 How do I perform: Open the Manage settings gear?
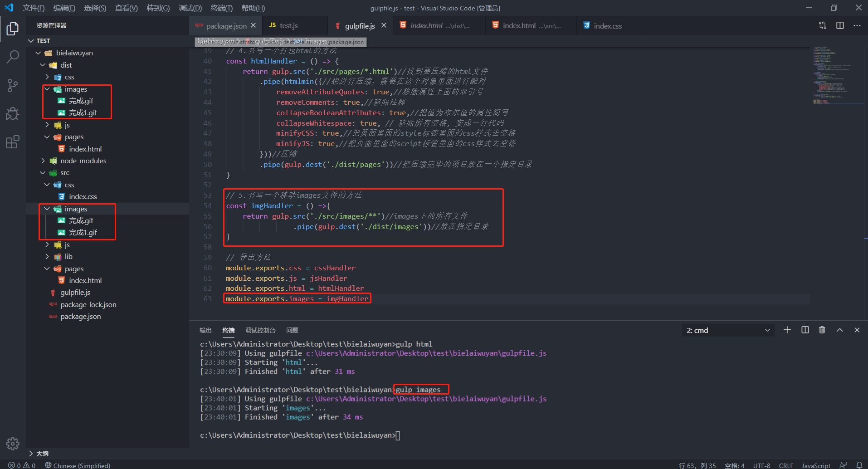(13, 443)
